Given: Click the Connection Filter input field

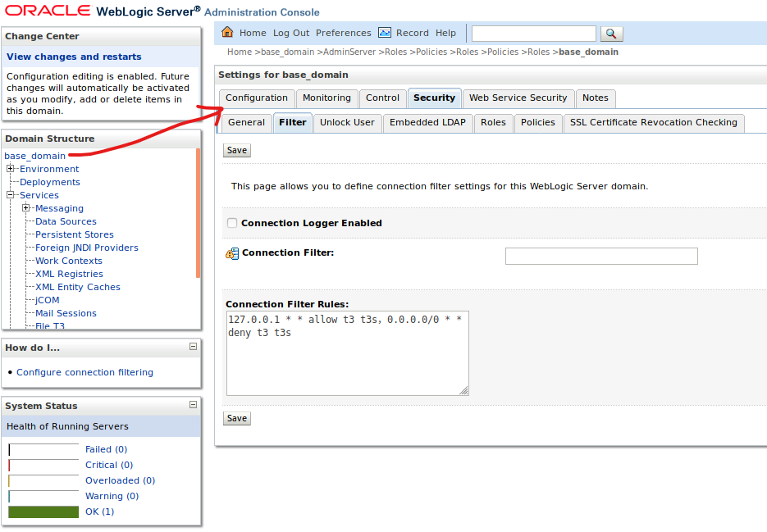Looking at the screenshot, I should (x=601, y=257).
